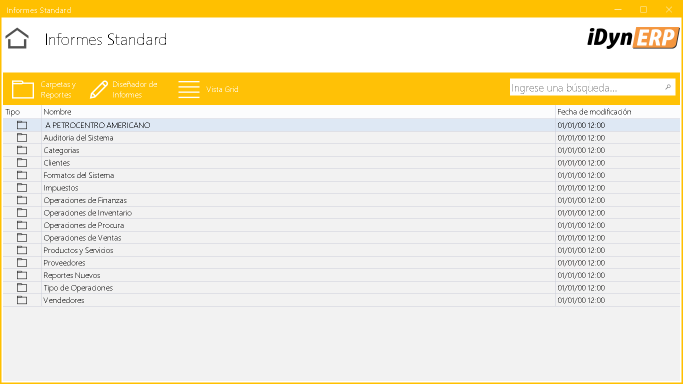Select the folder icon next to Clientes
The image size is (683, 384).
tap(22, 163)
